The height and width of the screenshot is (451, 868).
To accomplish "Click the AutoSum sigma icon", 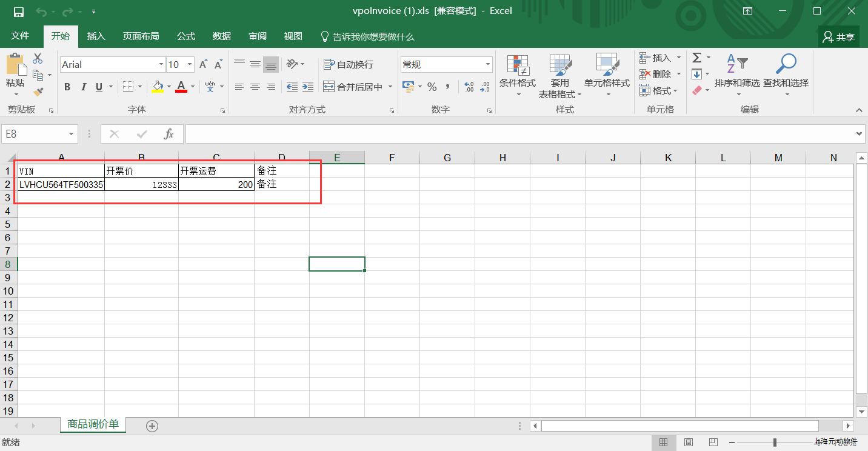I will pyautogui.click(x=697, y=58).
